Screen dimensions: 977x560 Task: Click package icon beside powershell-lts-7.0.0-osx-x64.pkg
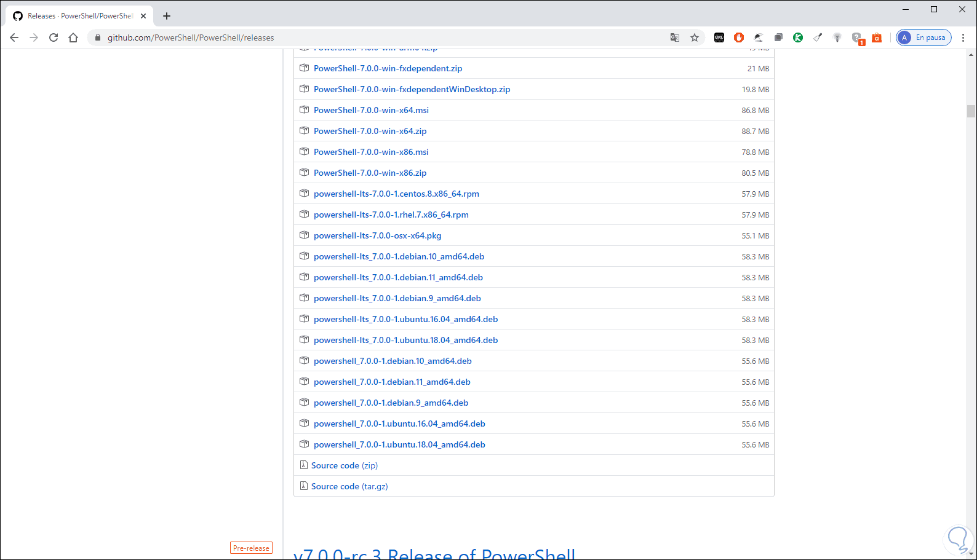tap(304, 235)
